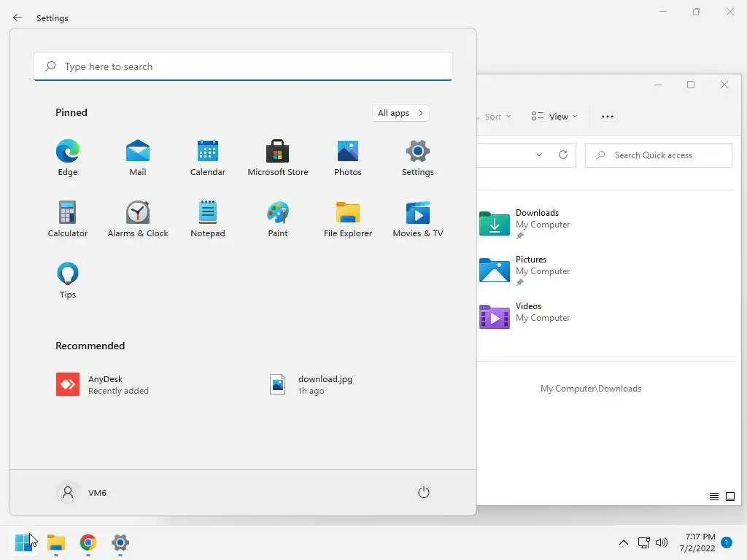Open the Tips app
The width and height of the screenshot is (747, 560).
(68, 281)
